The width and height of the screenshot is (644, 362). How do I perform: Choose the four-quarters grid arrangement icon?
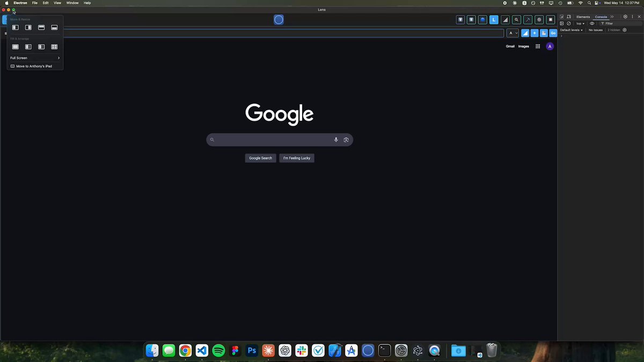click(54, 47)
